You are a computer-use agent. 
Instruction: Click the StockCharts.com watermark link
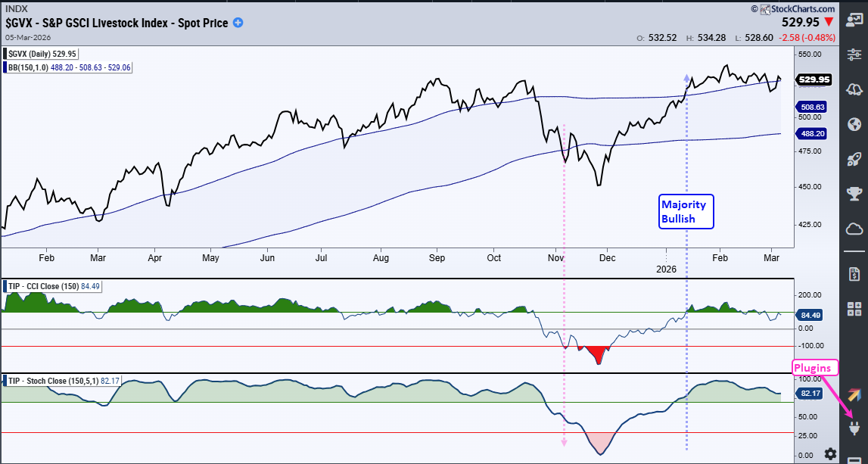(x=794, y=9)
